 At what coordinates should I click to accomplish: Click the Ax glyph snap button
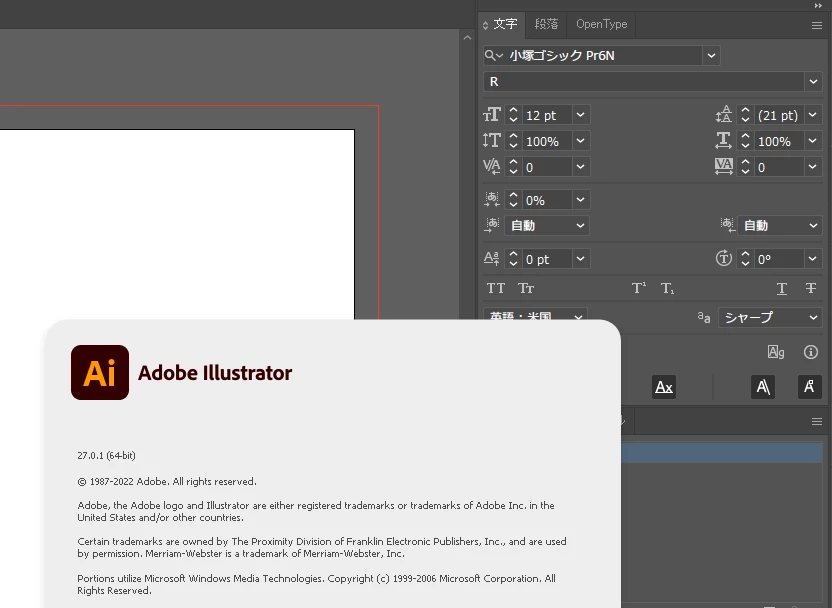[x=664, y=387]
